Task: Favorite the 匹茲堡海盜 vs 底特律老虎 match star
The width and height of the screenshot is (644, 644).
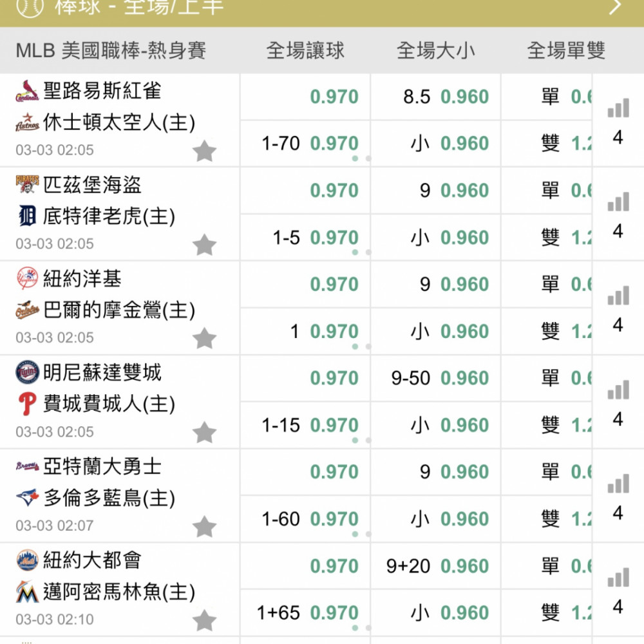Action: tap(205, 245)
